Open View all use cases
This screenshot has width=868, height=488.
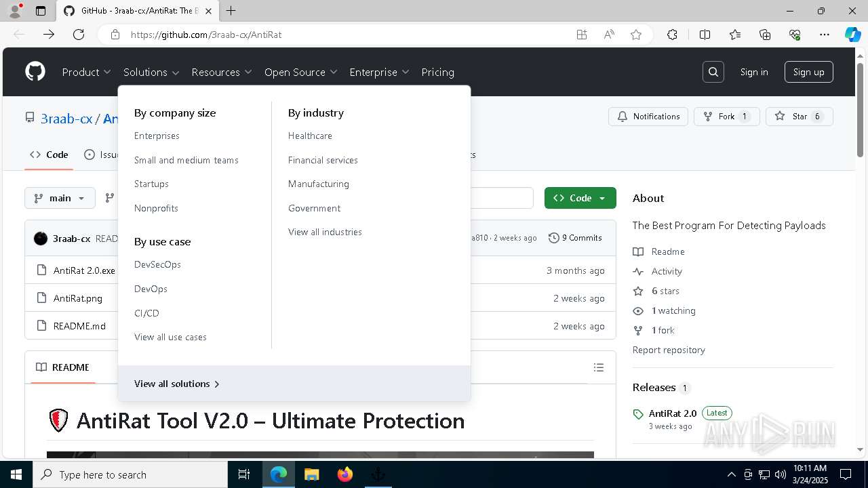point(170,337)
